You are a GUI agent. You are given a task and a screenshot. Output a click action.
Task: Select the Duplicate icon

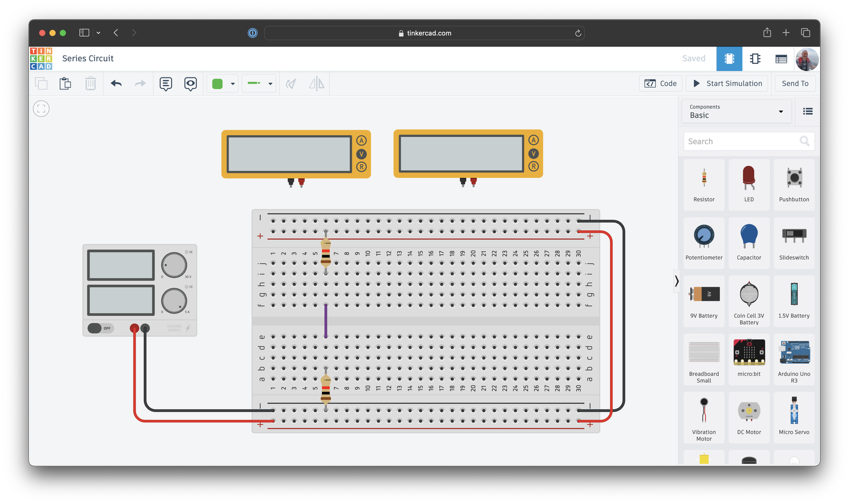click(41, 83)
